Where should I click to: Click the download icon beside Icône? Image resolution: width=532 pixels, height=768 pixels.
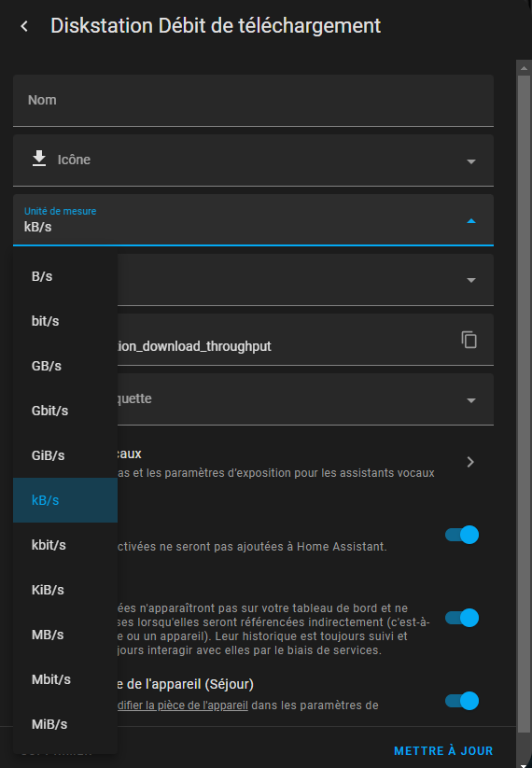tap(39, 160)
